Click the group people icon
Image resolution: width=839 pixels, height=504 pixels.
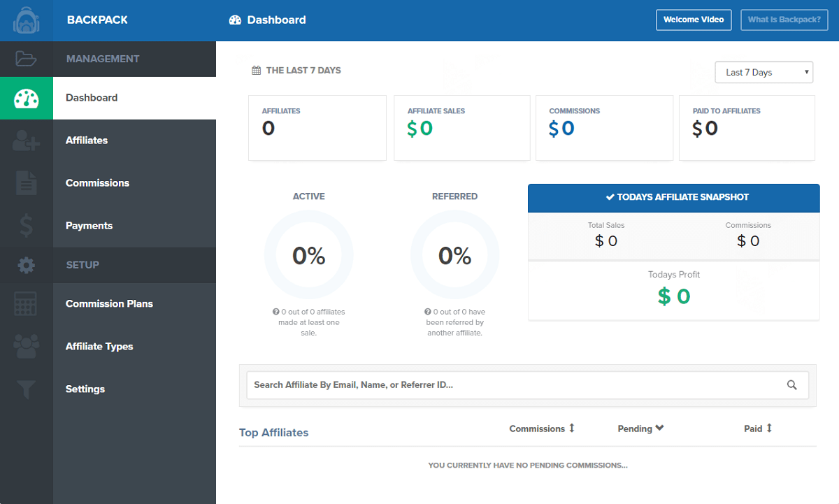tap(26, 347)
